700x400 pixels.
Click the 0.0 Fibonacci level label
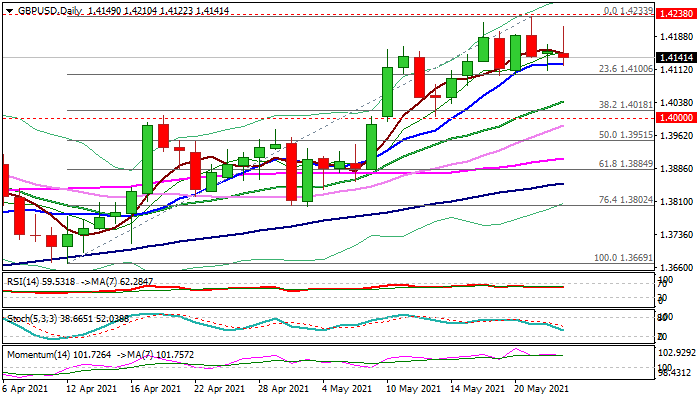click(x=630, y=10)
